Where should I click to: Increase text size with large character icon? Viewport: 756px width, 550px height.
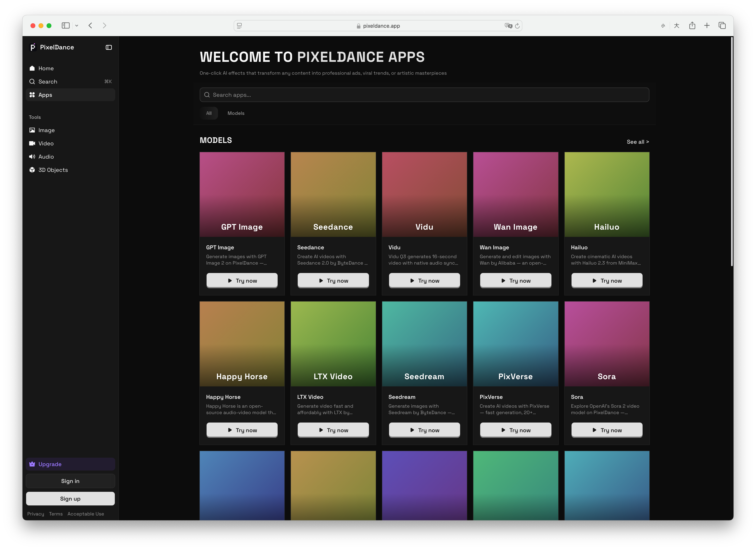point(677,26)
